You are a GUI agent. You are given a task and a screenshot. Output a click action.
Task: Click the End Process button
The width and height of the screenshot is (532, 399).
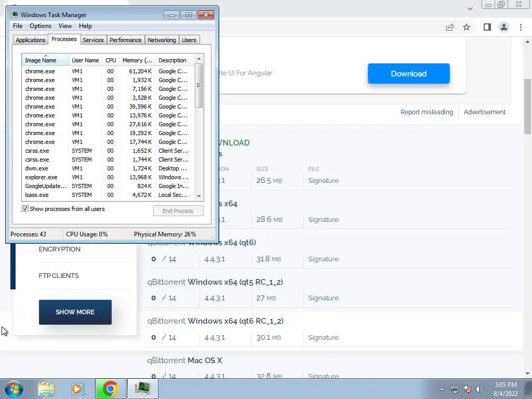(178, 211)
